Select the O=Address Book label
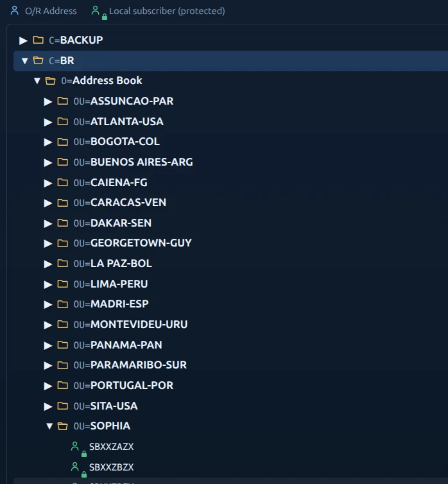Screen dimensions: 448x484 102,81
